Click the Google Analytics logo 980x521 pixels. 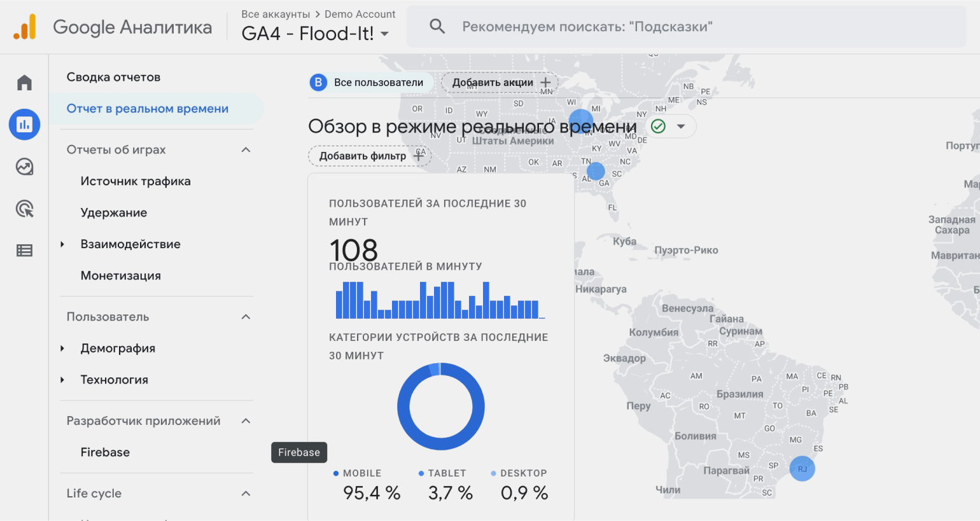tap(25, 27)
